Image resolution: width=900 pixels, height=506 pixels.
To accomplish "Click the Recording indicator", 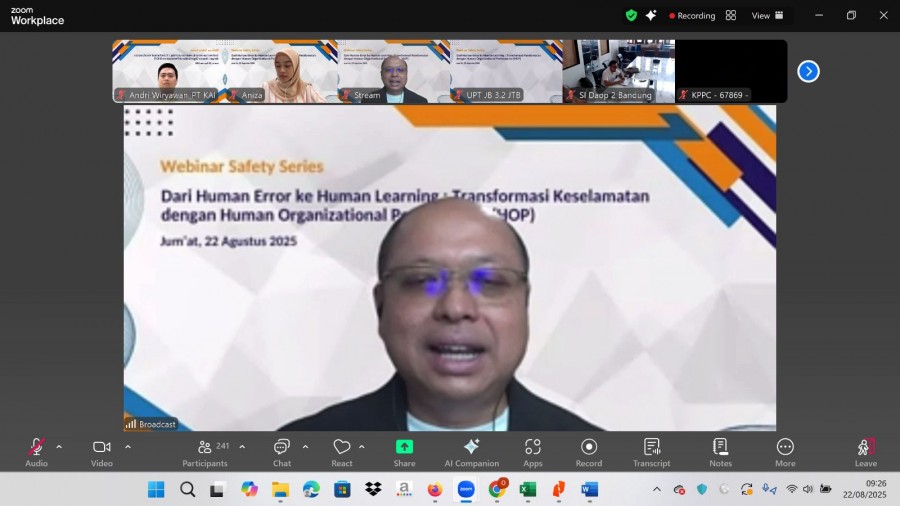I will [x=692, y=15].
